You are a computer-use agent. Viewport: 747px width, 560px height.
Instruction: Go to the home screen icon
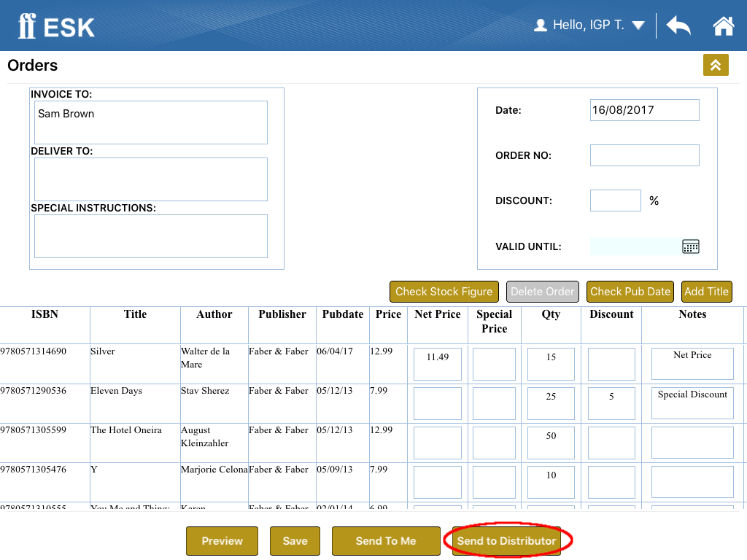coord(723,26)
